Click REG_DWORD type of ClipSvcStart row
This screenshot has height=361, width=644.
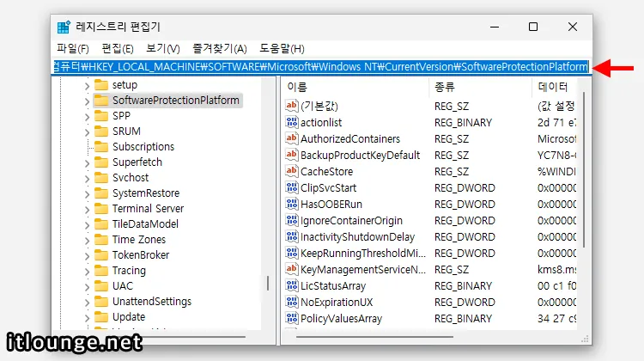click(x=465, y=188)
